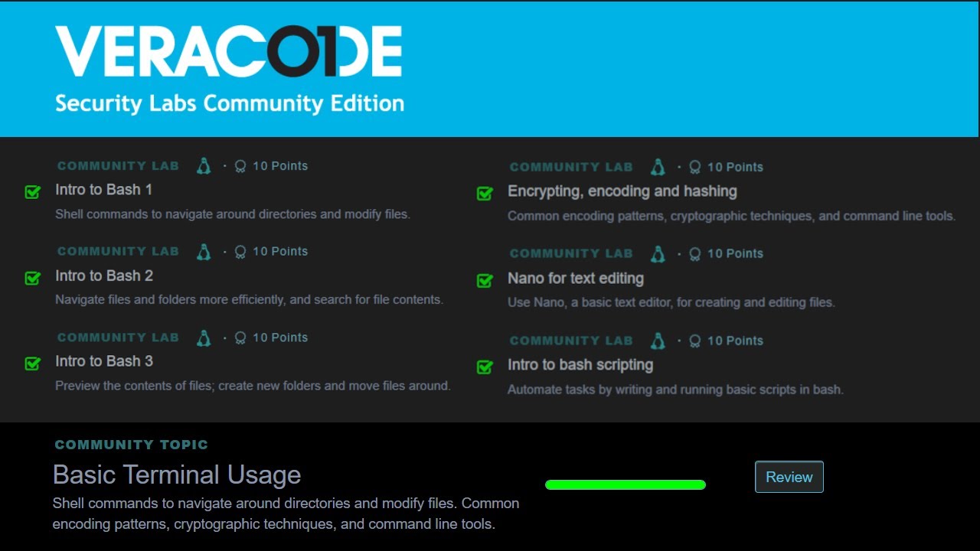Click the Review button
Viewport: 980px width, 551px height.
pyautogui.click(x=789, y=477)
